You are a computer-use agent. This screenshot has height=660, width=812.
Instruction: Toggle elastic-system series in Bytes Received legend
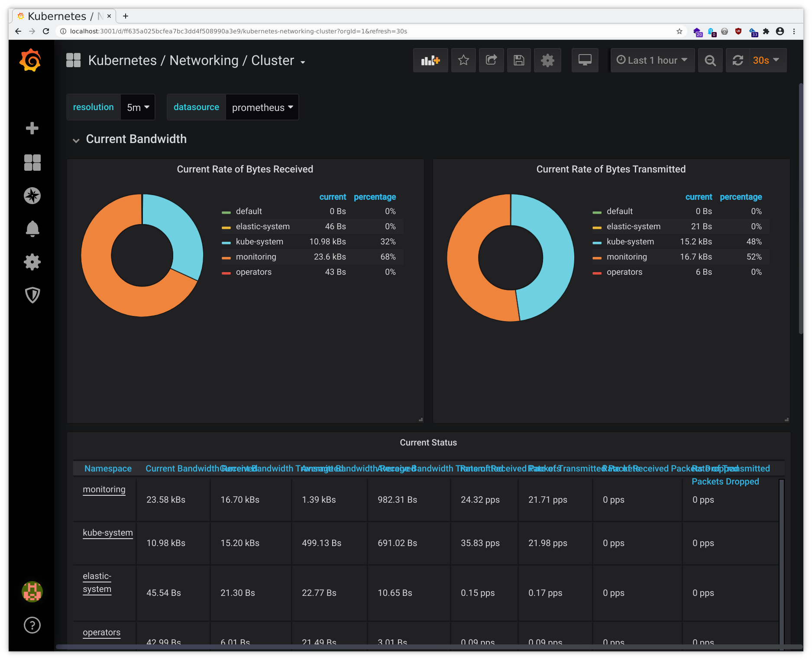pos(262,227)
